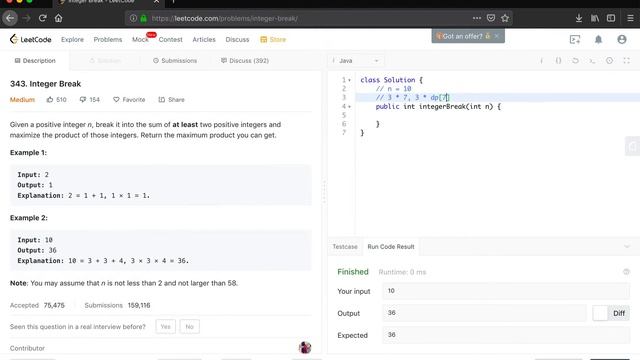Go to Contest page
This screenshot has width=640, height=360.
[x=170, y=40]
